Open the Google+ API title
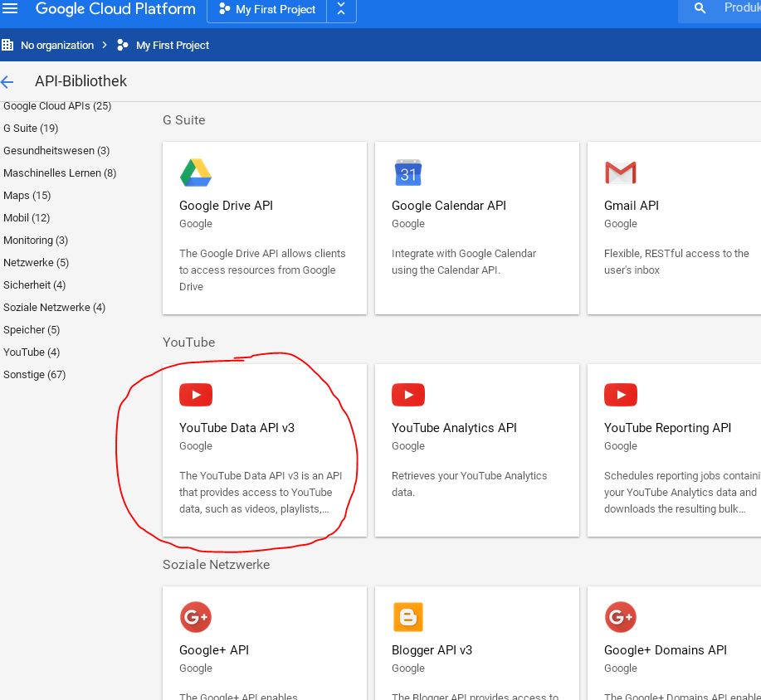This screenshot has height=700, width=761. (214, 650)
